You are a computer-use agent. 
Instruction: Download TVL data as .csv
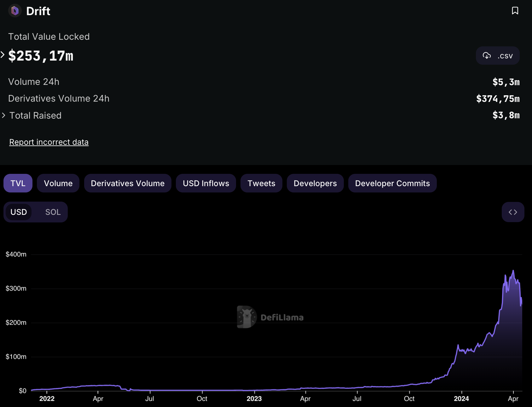(497, 56)
